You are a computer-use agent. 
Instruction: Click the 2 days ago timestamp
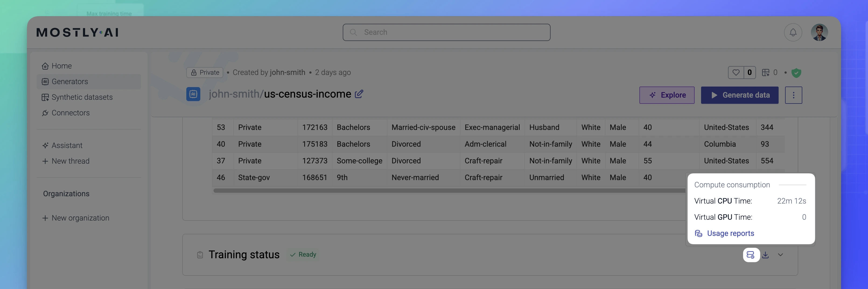(x=332, y=73)
